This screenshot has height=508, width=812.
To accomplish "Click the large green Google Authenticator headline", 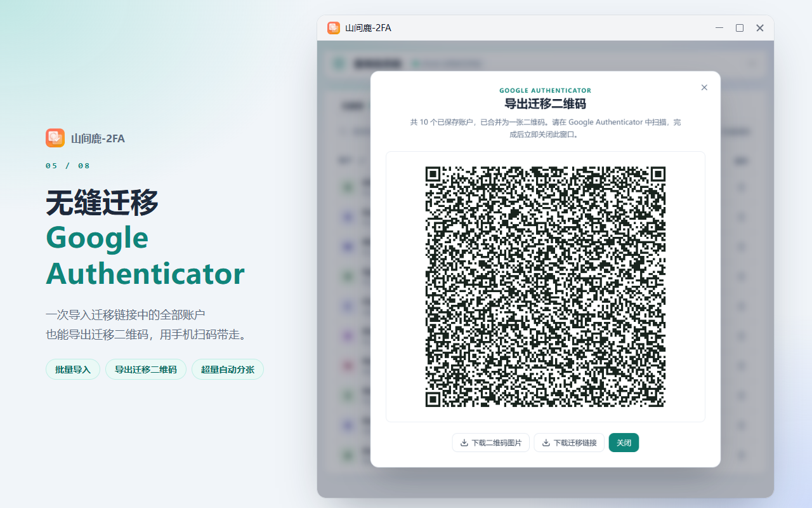I will pyautogui.click(x=145, y=256).
